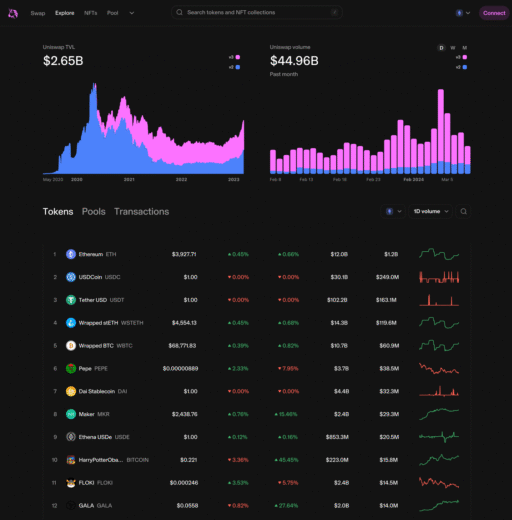Open the Explore page

click(x=65, y=13)
